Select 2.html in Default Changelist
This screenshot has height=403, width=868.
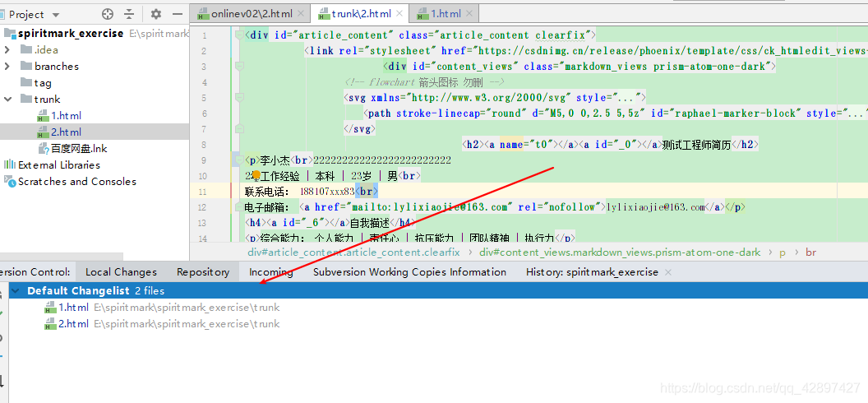coord(73,324)
